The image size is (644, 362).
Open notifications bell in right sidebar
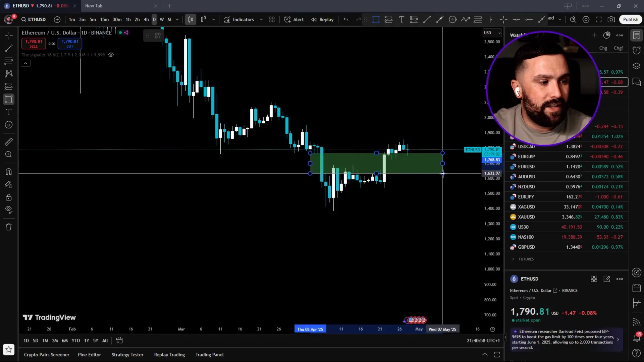[636, 338]
